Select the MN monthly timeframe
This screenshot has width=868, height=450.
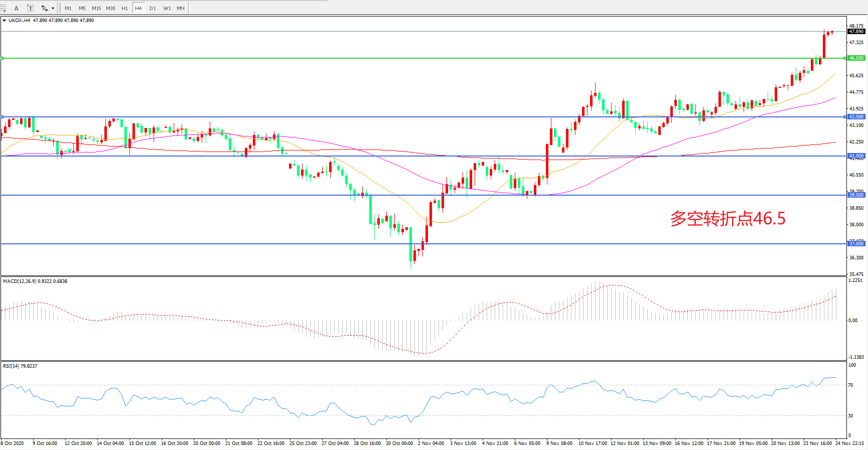(x=181, y=8)
